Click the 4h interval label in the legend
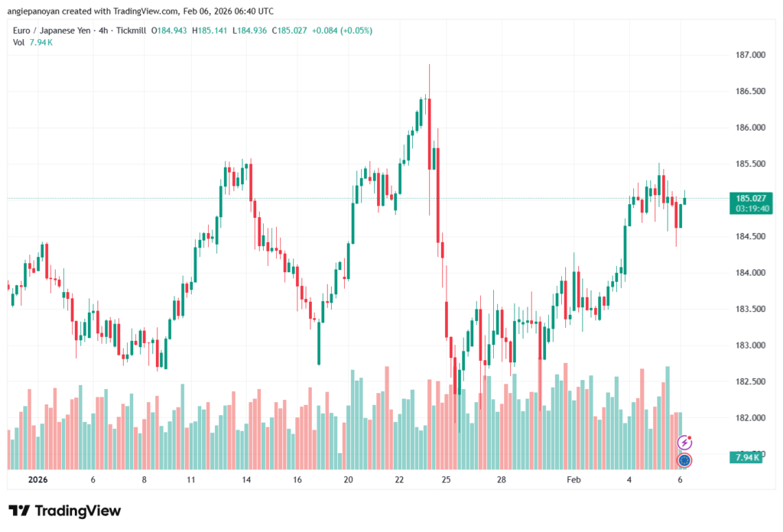 (103, 31)
